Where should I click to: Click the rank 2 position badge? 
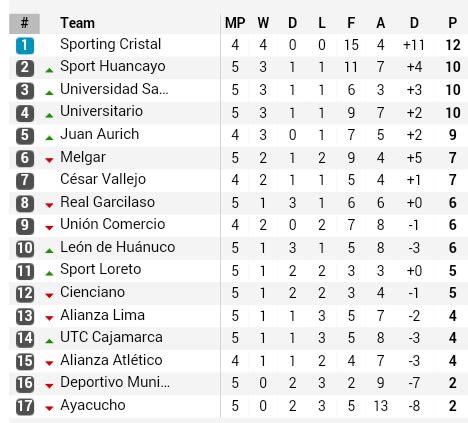(x=25, y=68)
